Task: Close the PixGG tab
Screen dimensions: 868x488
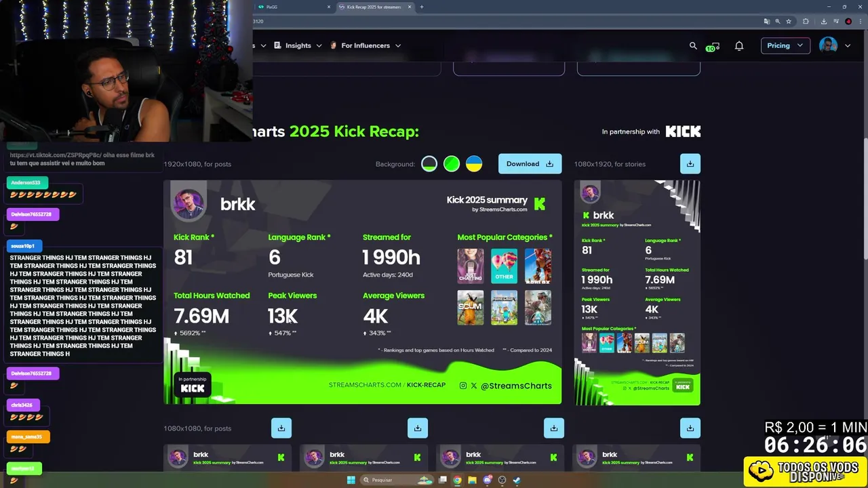Action: (329, 7)
